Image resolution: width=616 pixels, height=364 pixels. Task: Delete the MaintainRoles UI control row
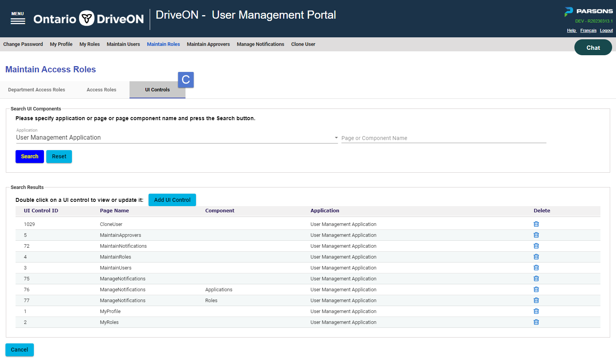536,257
